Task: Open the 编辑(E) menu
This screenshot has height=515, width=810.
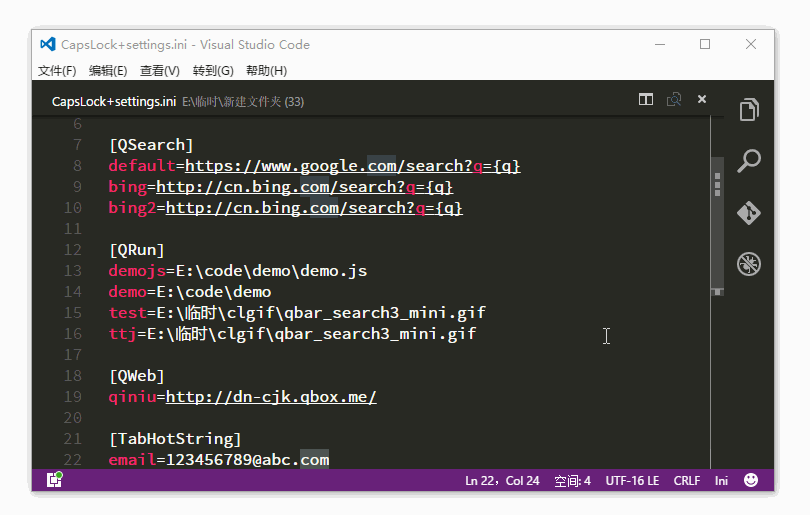Action: (x=108, y=71)
